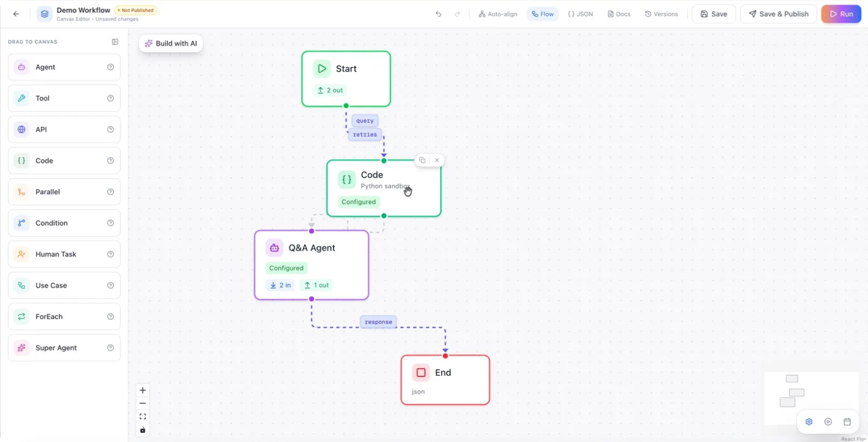Image resolution: width=868 pixels, height=442 pixels.
Task: Undo the last canvas change
Action: click(438, 14)
